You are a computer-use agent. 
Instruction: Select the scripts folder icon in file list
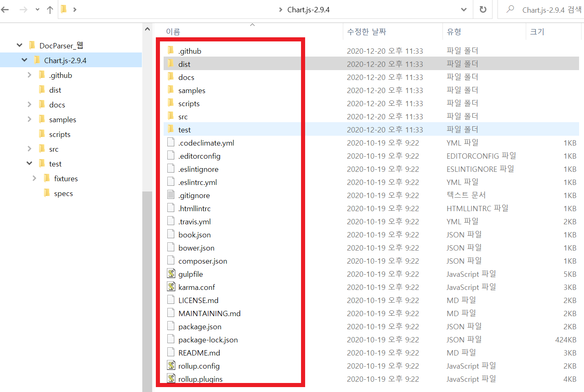click(171, 103)
